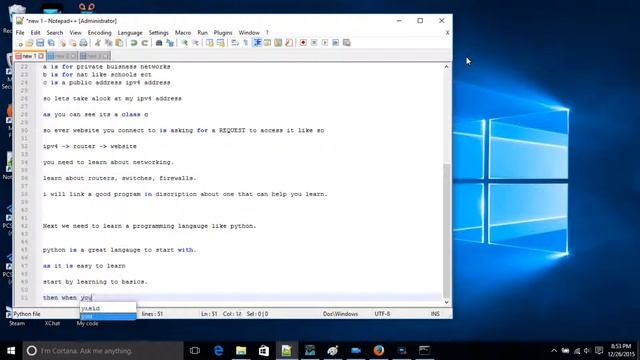Choose the highlighted autocomplete suggestion
This screenshot has height=360, width=640.
tap(108, 316)
